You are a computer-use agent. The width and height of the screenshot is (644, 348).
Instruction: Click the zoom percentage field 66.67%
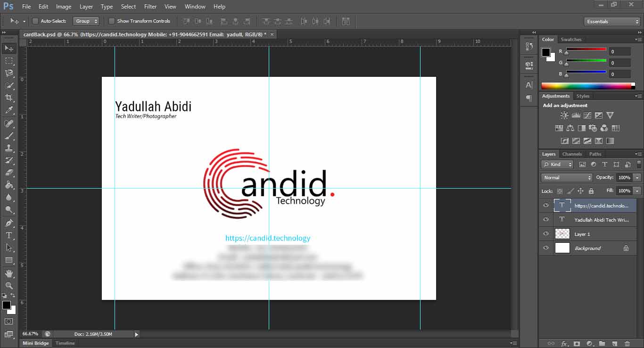coord(30,334)
